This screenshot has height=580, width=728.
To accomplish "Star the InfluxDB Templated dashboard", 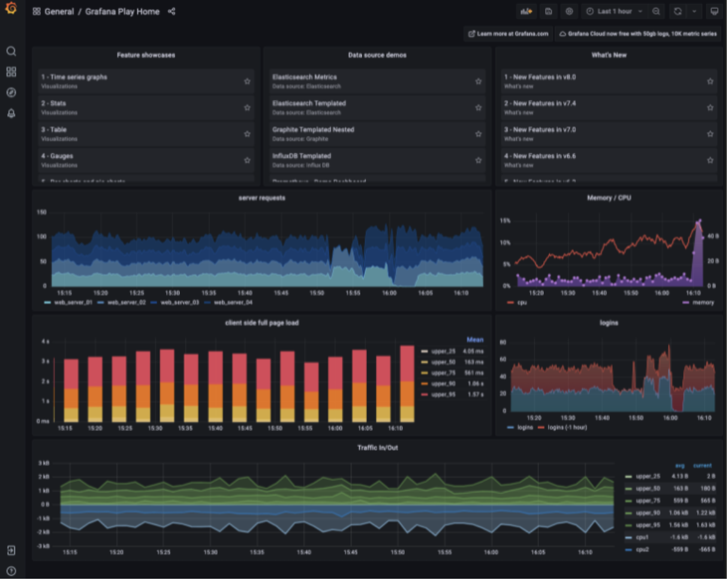I will [479, 160].
